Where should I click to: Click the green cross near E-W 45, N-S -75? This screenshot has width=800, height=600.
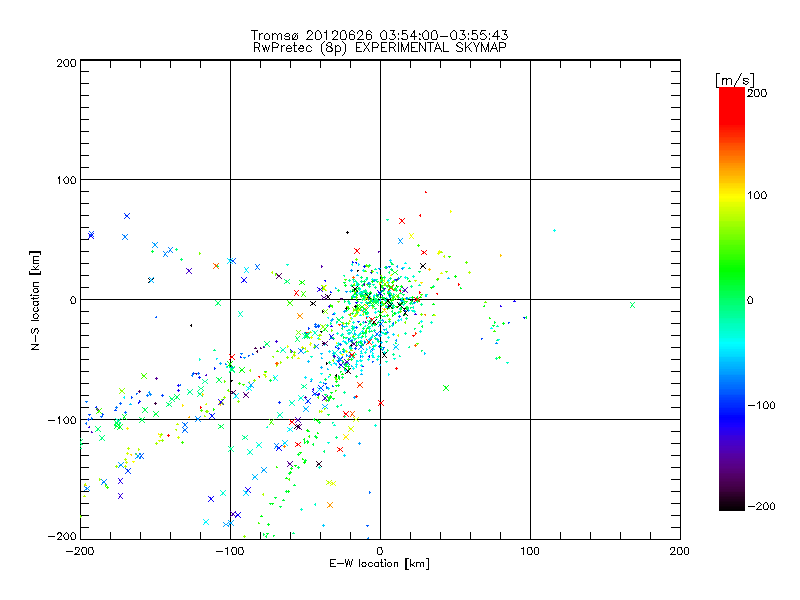pos(446,388)
